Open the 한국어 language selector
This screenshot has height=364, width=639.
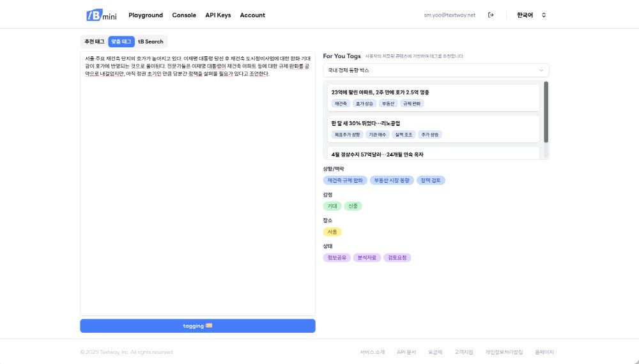(532, 15)
